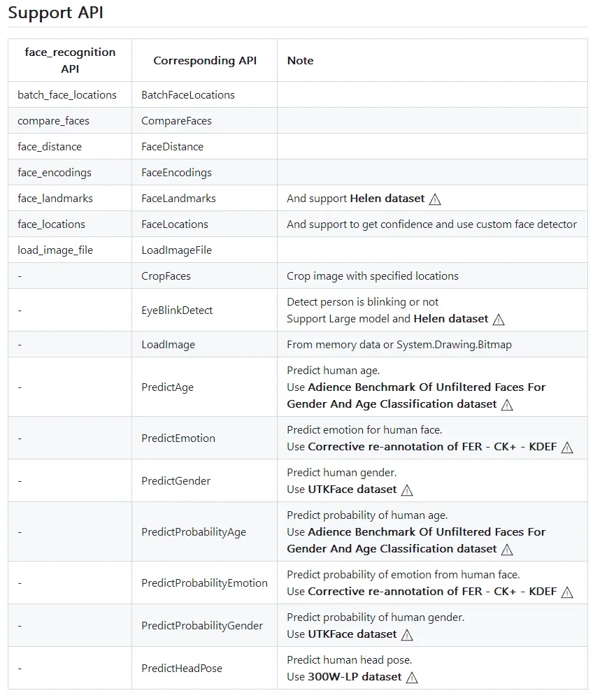
Task: Click warning icon in PredictProbabilityEmotion row
Action: tap(567, 592)
